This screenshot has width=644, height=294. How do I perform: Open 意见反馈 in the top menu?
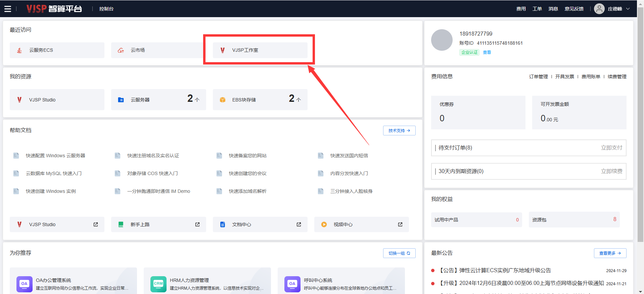point(574,9)
